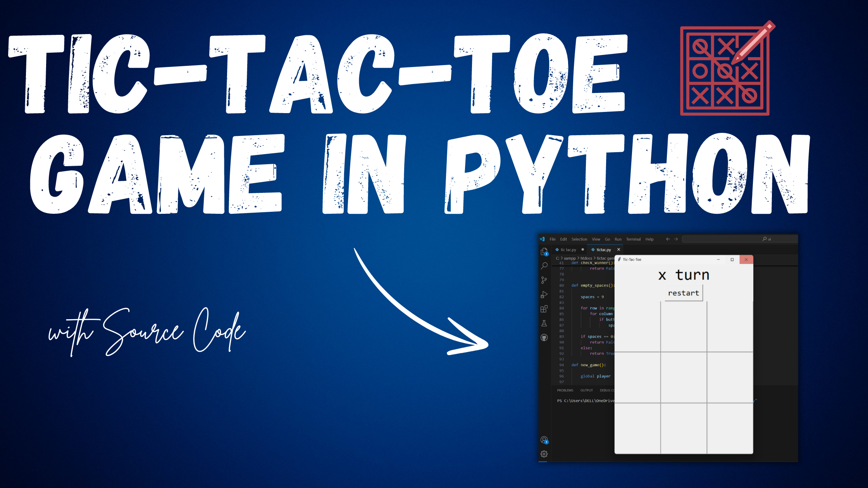
Task: Click the top-middle game board cell
Action: (x=684, y=327)
